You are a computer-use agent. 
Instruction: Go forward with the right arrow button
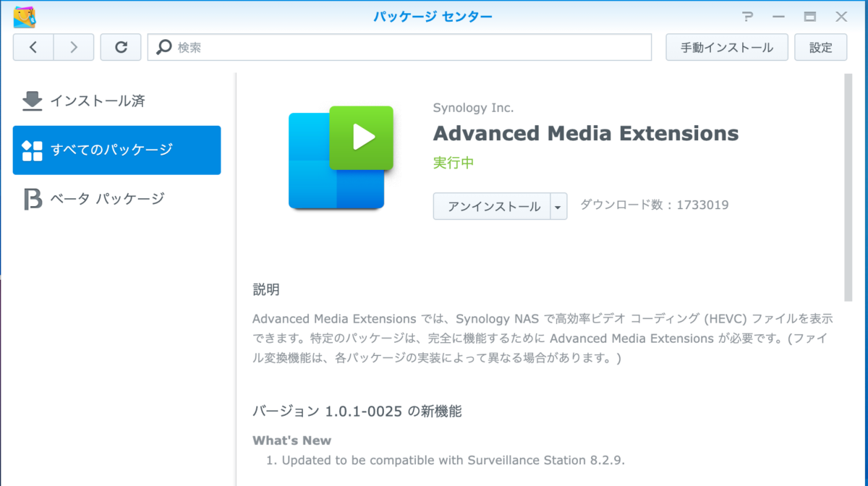pyautogui.click(x=74, y=47)
